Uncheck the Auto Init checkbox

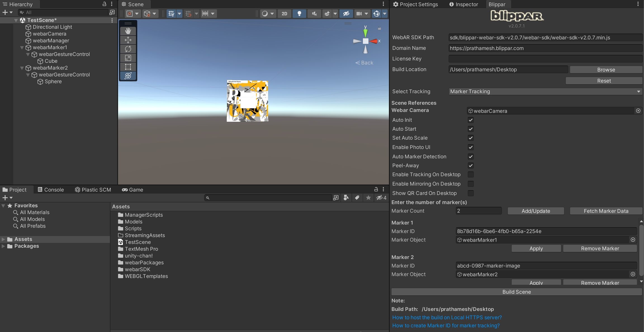tap(471, 120)
